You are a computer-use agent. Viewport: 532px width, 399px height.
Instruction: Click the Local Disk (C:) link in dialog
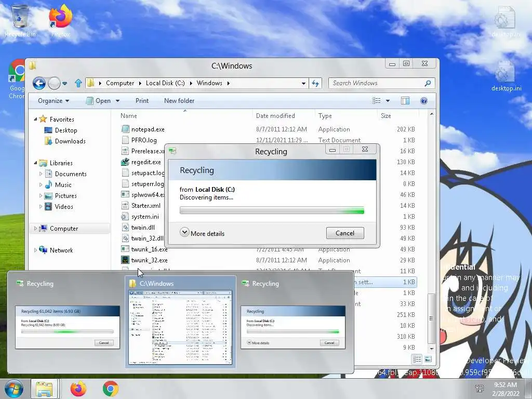[215, 189]
